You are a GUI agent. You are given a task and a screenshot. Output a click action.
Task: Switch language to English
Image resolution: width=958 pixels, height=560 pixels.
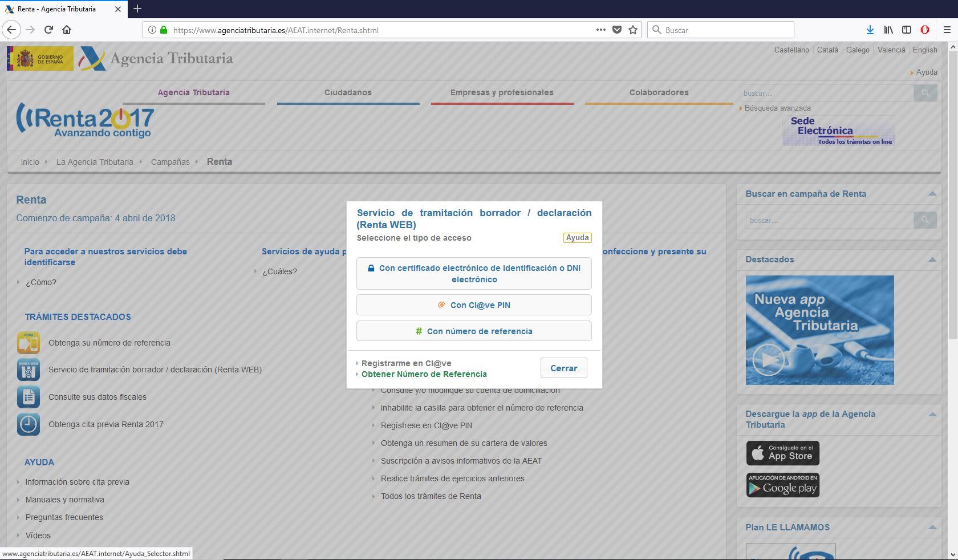click(x=925, y=50)
